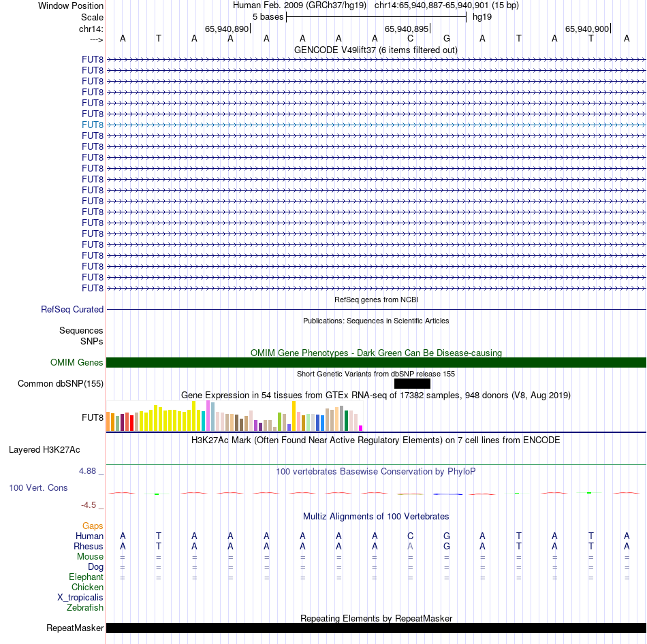Click the light-blue highlighted FUT8 label
This screenshot has width=647, height=644.
pos(93,125)
